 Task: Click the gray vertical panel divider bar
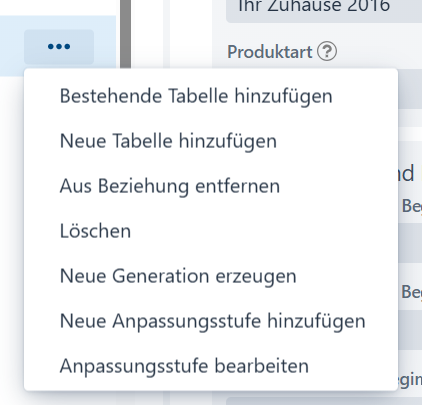pos(125,34)
